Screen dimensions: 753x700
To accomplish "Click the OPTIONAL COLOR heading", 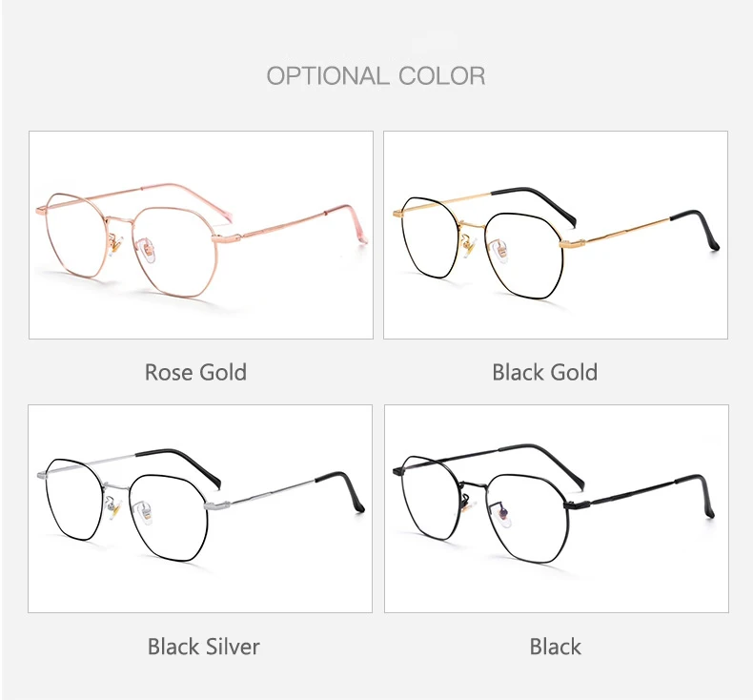I will [x=376, y=76].
